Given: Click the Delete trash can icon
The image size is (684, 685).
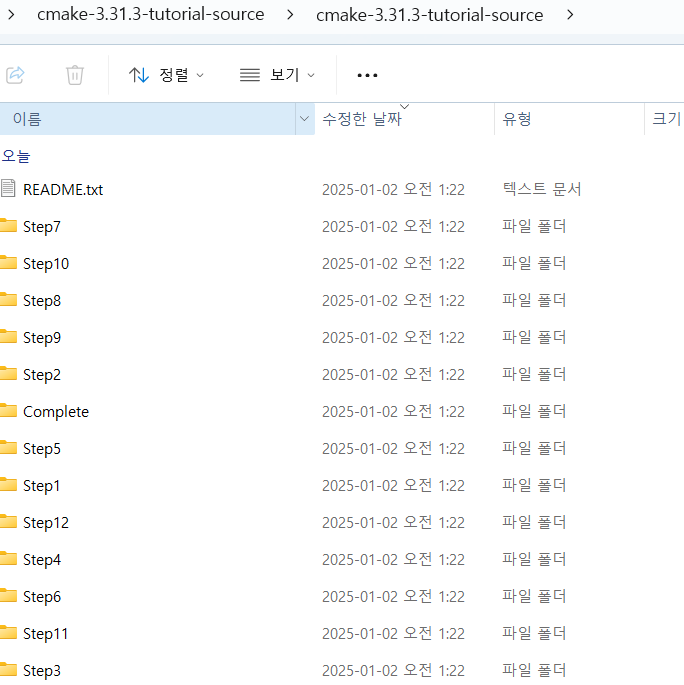Looking at the screenshot, I should point(75,75).
